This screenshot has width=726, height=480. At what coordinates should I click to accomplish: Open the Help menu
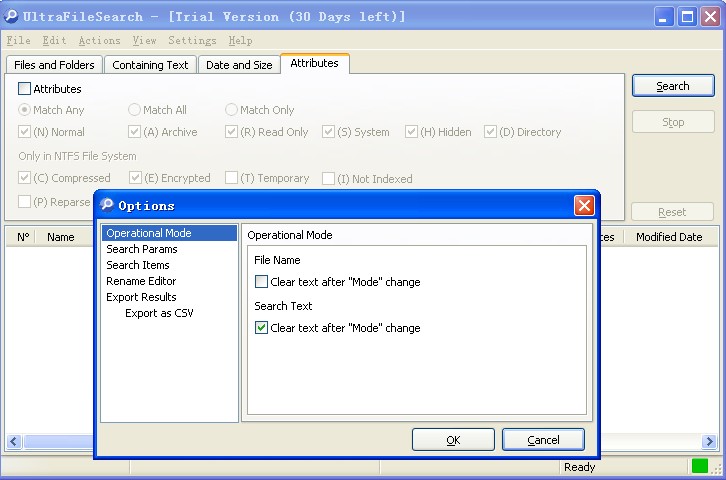[x=240, y=40]
